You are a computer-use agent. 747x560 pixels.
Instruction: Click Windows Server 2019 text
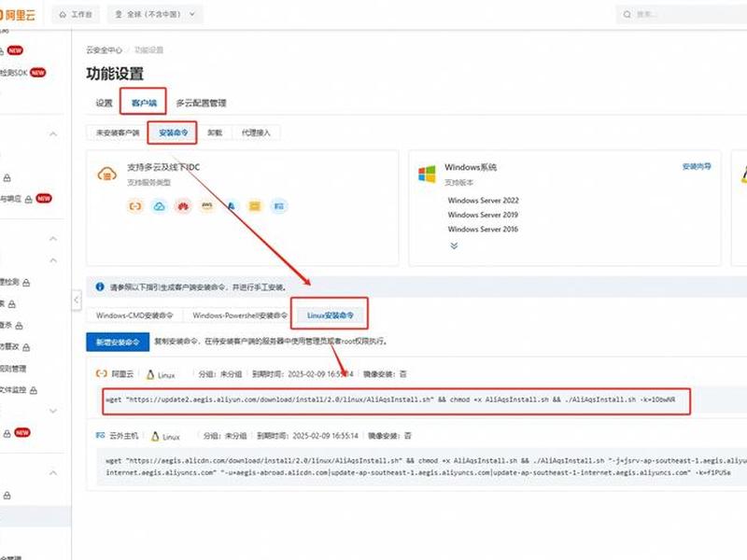tap(483, 215)
